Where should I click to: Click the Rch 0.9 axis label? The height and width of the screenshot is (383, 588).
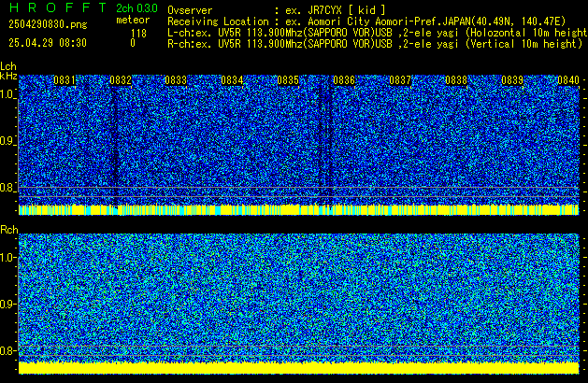click(x=7, y=304)
